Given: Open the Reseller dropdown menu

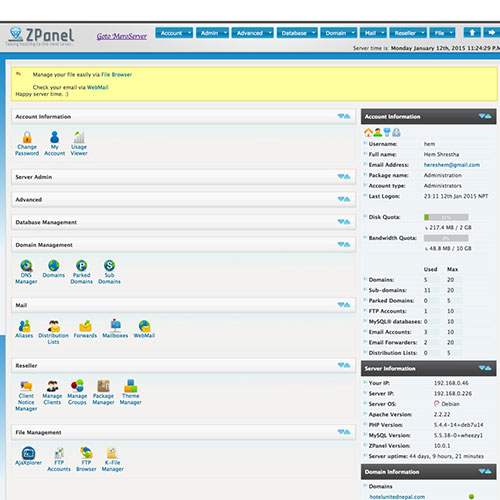Looking at the screenshot, I should coord(408,33).
